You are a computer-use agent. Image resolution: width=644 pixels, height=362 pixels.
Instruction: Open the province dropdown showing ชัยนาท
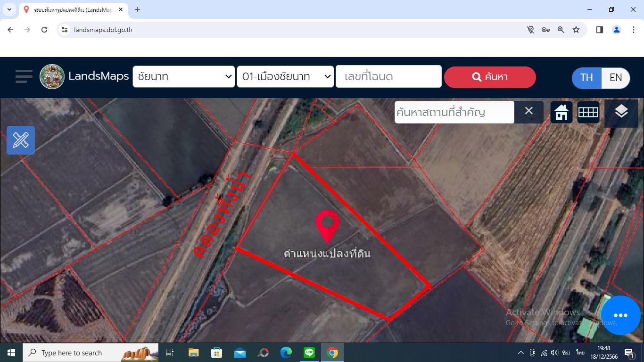(184, 76)
